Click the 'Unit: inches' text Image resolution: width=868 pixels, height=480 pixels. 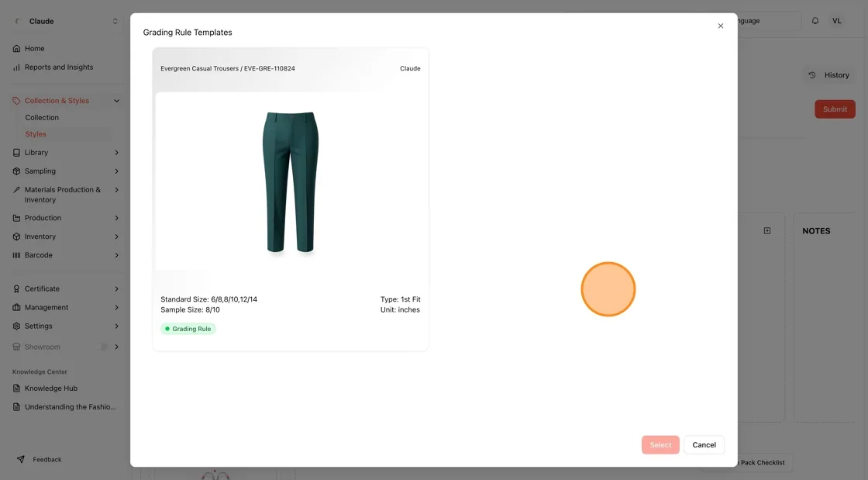click(400, 310)
